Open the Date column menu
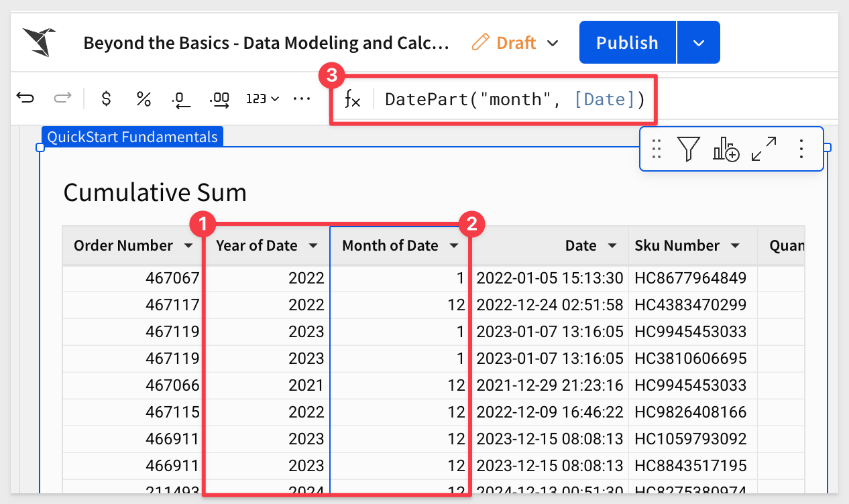Image resolution: width=849 pixels, height=504 pixels. click(612, 246)
